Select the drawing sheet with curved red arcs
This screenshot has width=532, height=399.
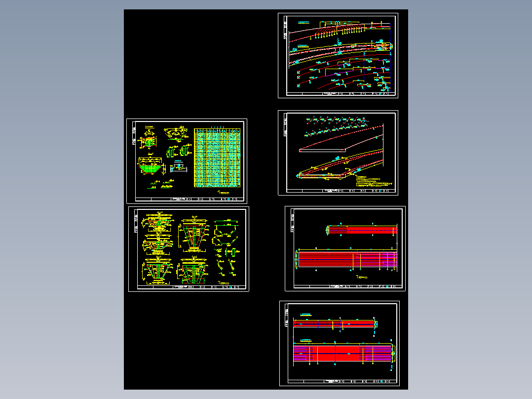(338, 56)
